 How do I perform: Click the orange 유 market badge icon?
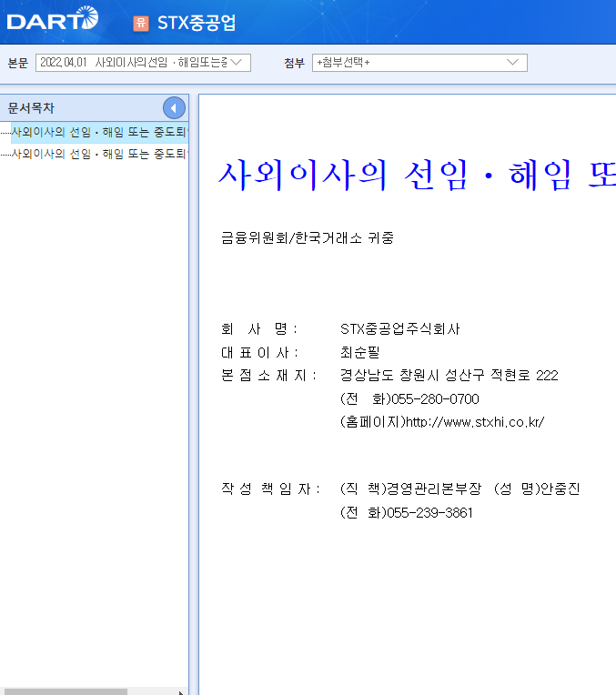coord(141,23)
